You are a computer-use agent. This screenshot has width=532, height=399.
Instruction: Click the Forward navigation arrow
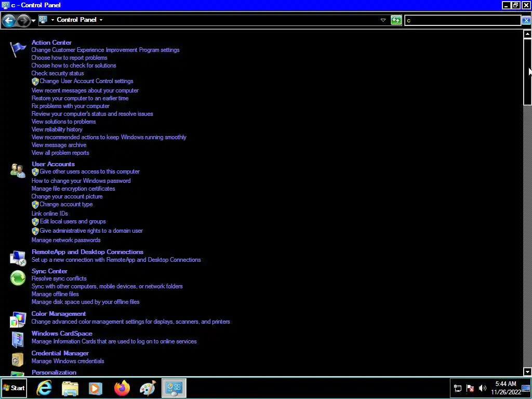point(23,20)
